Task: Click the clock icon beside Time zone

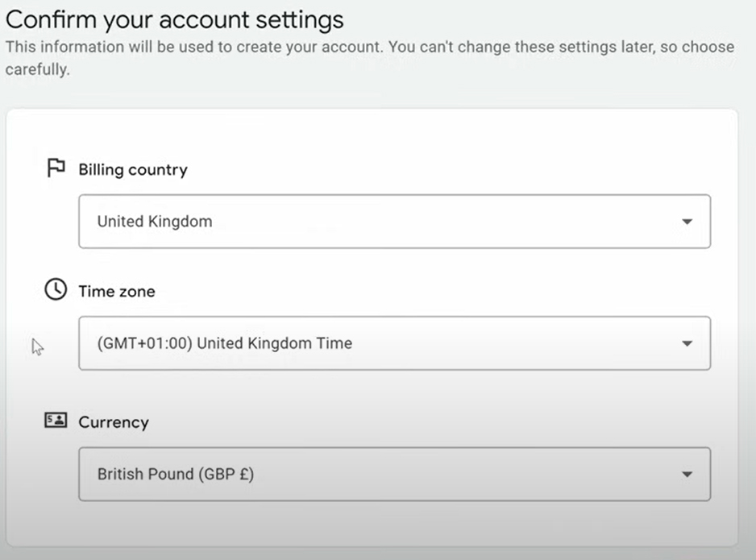Action: 56,289
